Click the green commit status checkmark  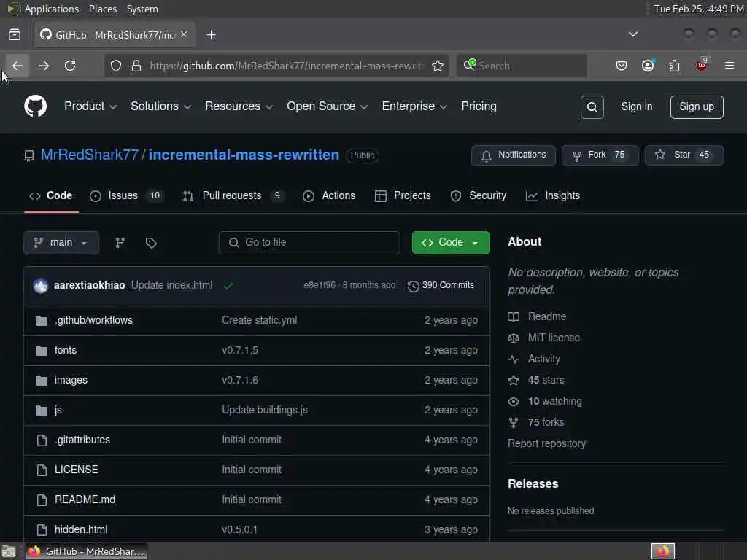(228, 286)
